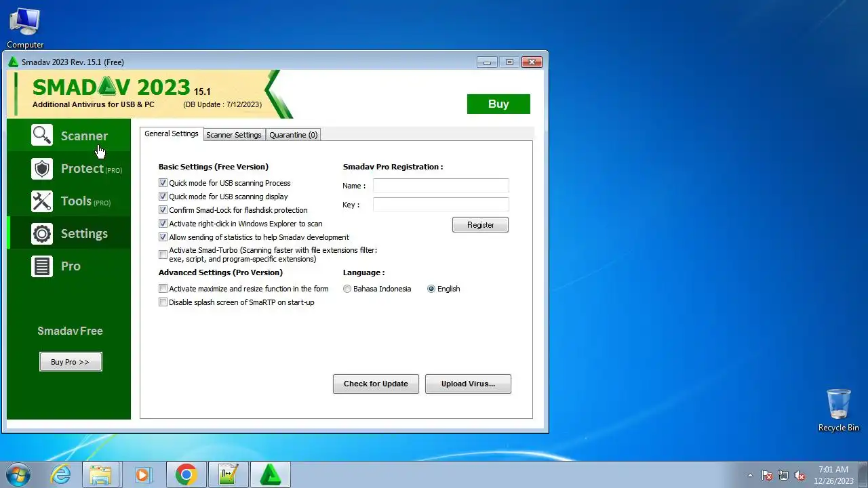Click the Pro label in sidebar
The width and height of the screenshot is (868, 488).
pyautogui.click(x=71, y=266)
